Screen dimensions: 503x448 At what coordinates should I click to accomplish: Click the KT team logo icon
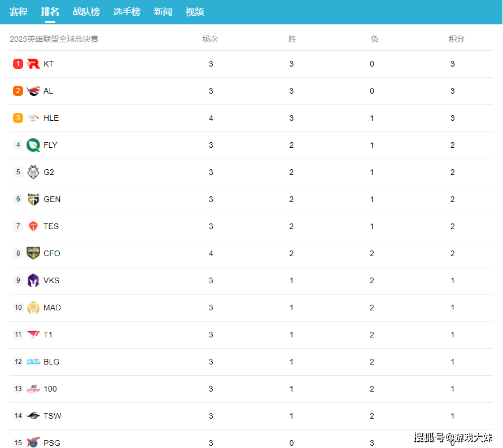[x=33, y=64]
